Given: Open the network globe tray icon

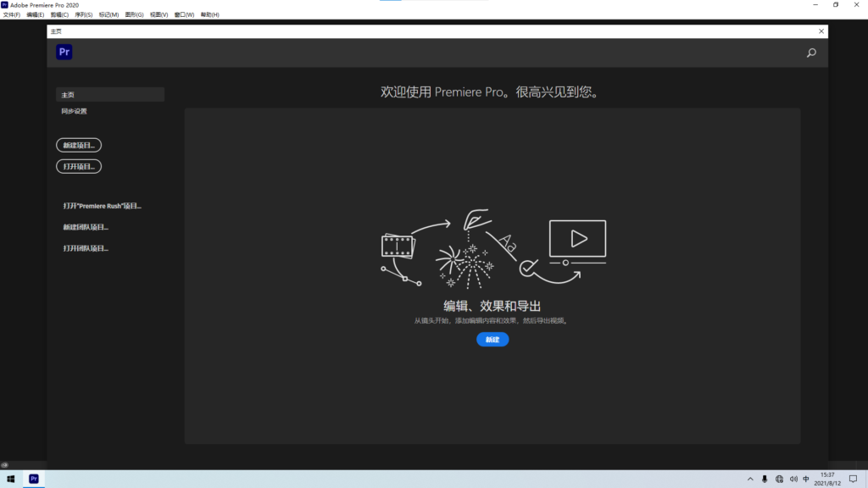Looking at the screenshot, I should pyautogui.click(x=779, y=480).
